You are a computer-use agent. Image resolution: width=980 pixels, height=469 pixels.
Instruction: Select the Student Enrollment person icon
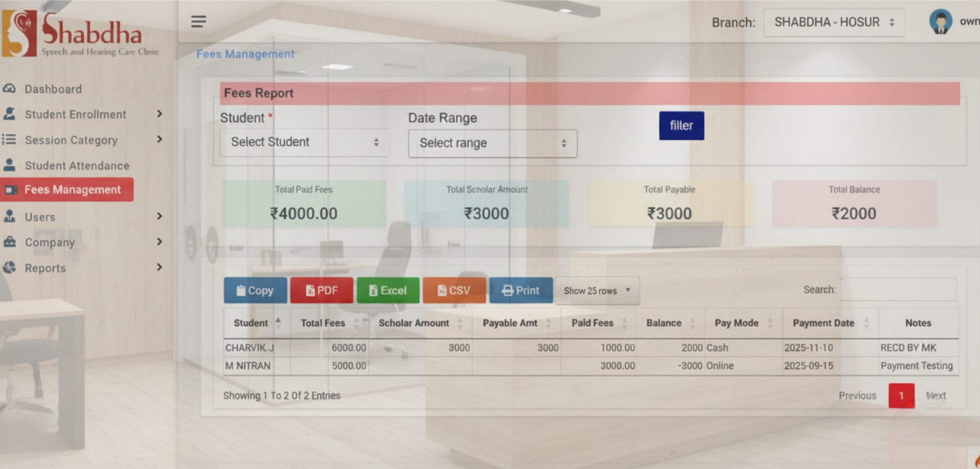click(x=10, y=114)
